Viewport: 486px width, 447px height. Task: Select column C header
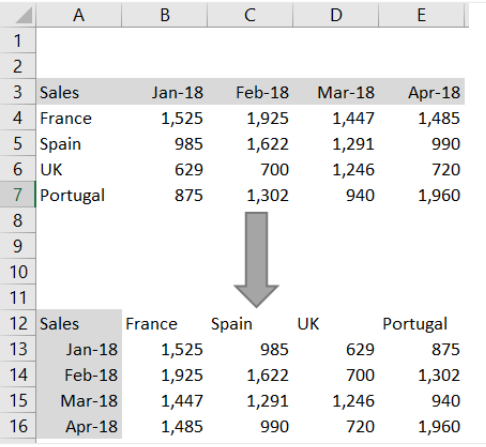250,15
